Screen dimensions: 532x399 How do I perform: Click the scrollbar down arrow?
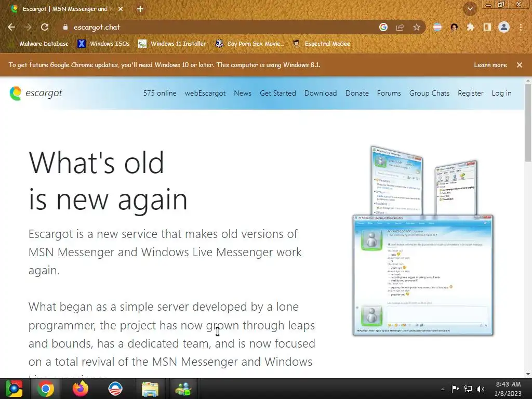coord(528,374)
